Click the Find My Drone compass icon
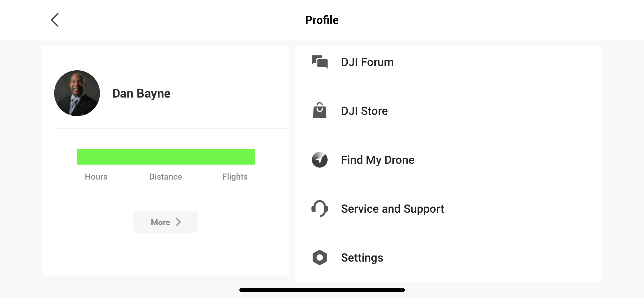 click(319, 160)
